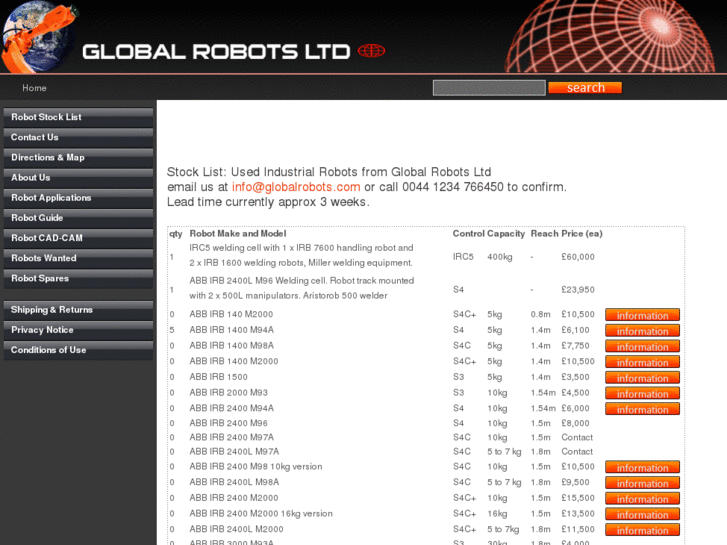This screenshot has height=545, width=727.
Task: Click the 'ABB IRB 2400L M97A' row text
Action: pos(234,452)
